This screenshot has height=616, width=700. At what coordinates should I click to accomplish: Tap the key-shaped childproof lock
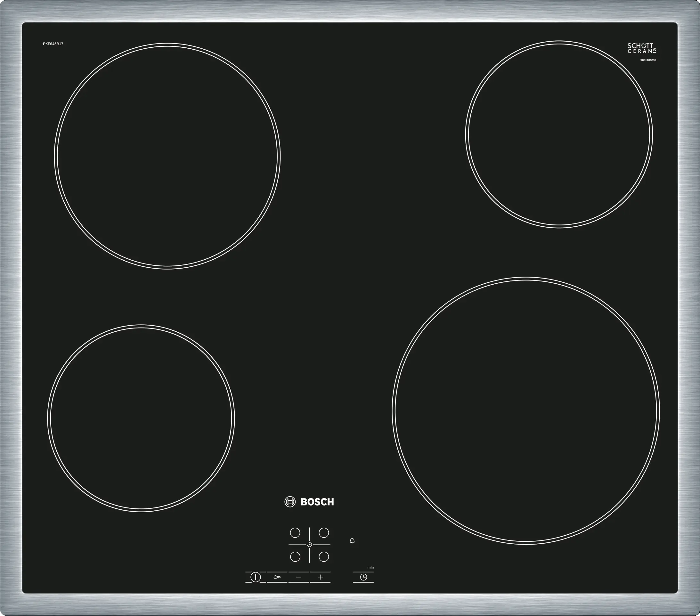point(277,577)
